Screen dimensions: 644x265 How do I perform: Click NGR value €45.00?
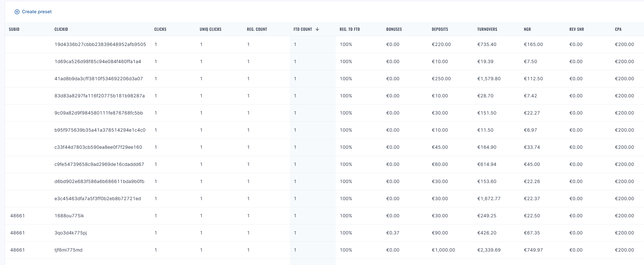[x=532, y=164]
